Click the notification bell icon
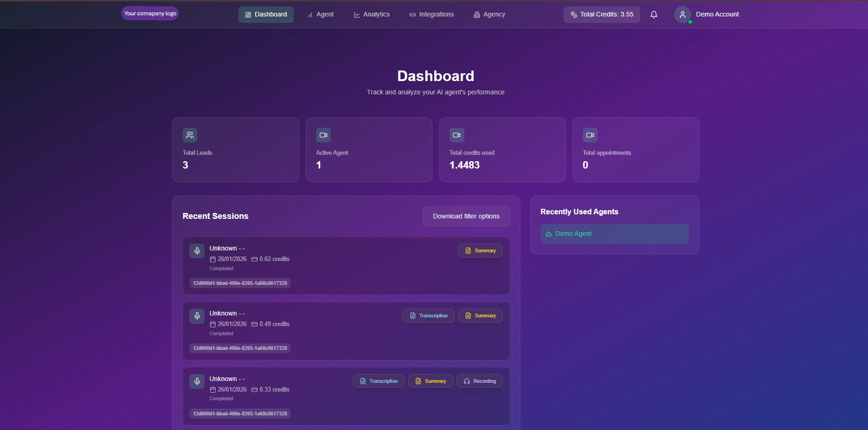868x430 pixels. tap(653, 14)
